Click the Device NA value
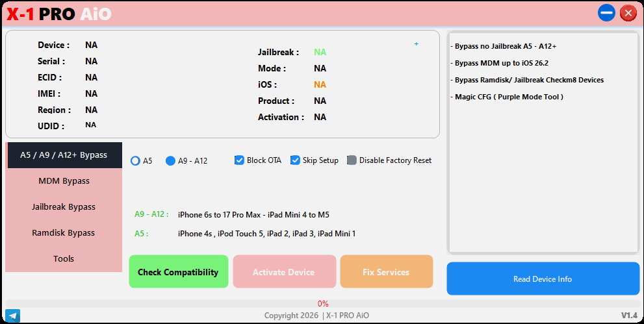This screenshot has width=644, height=324. tap(91, 45)
